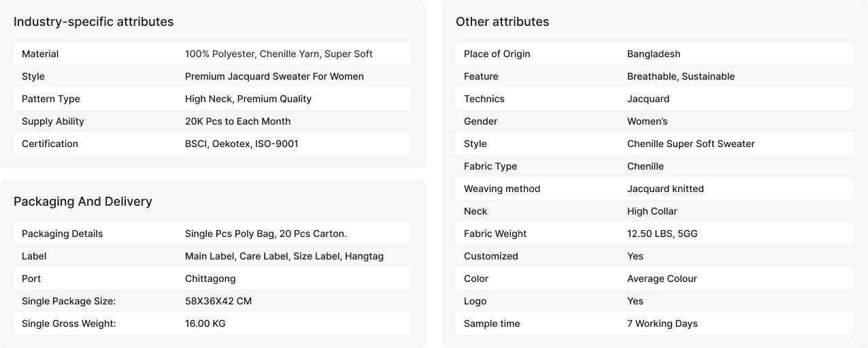The width and height of the screenshot is (868, 348).
Task: Select the 16.00 KG gross weight value
Action: click(205, 323)
